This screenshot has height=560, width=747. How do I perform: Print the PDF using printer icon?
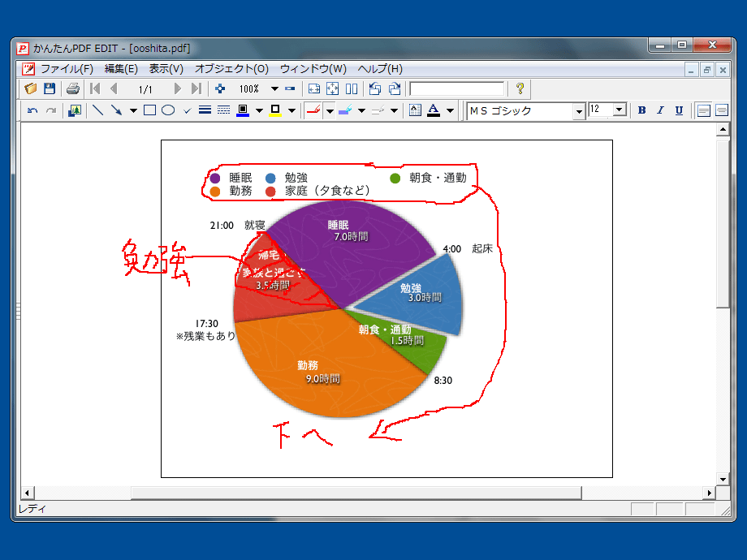point(73,88)
